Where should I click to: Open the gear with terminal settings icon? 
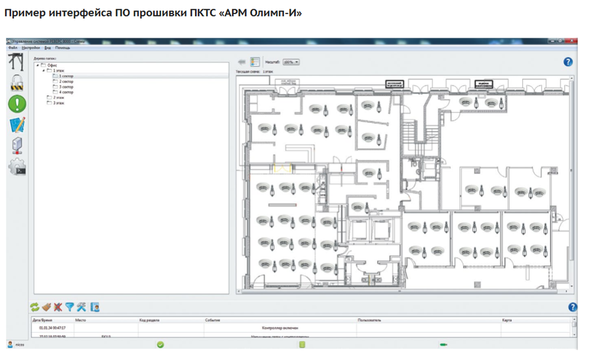click(17, 167)
